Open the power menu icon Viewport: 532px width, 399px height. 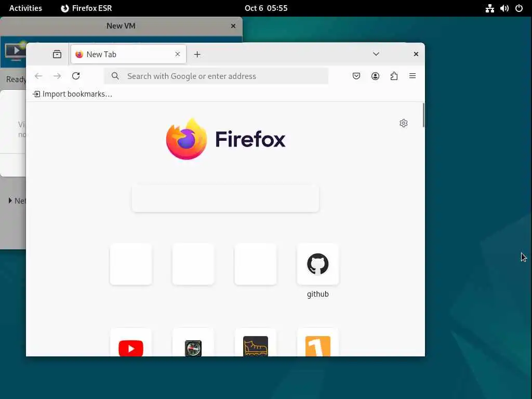coord(519,8)
